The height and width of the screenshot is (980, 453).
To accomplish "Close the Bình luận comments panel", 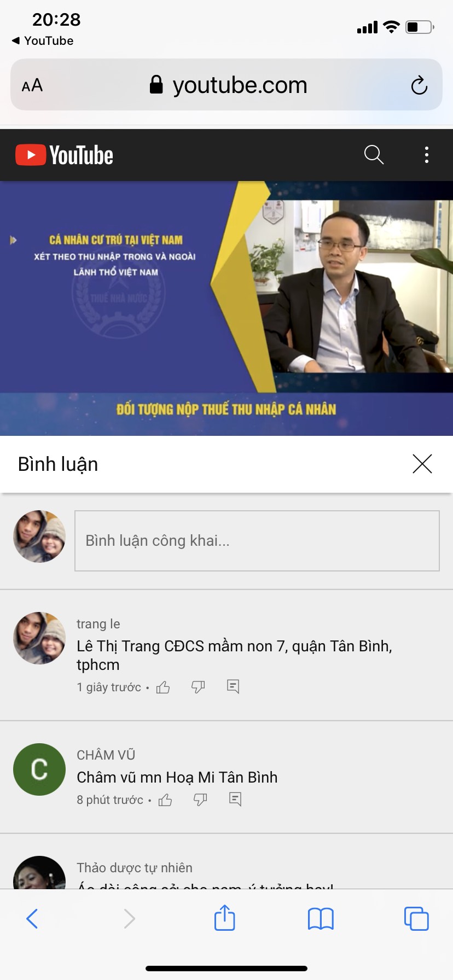I will [422, 464].
